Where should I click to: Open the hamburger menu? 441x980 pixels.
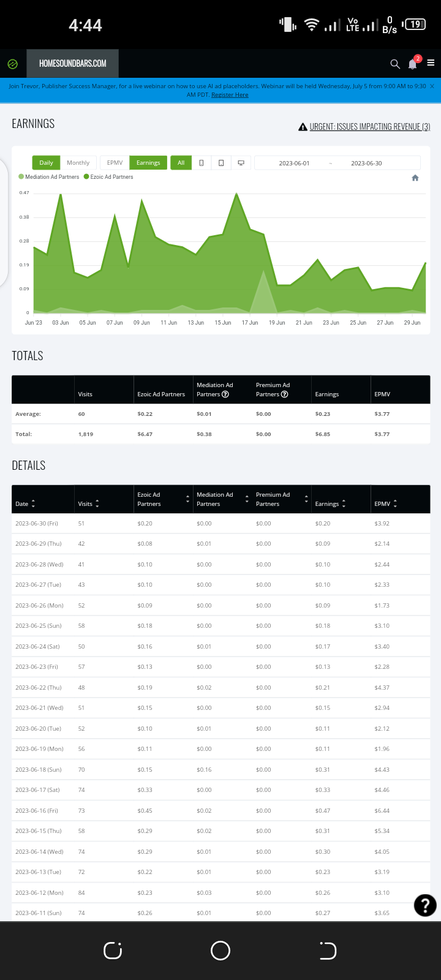[x=431, y=63]
